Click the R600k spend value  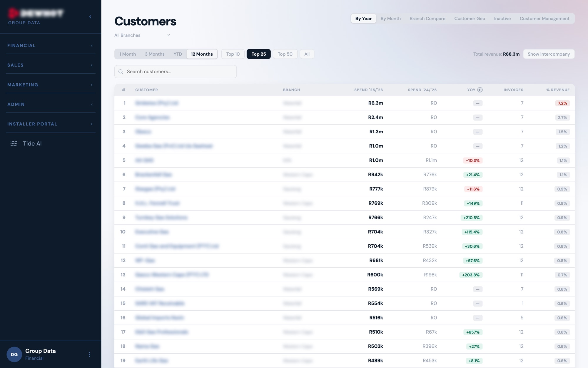(375, 275)
